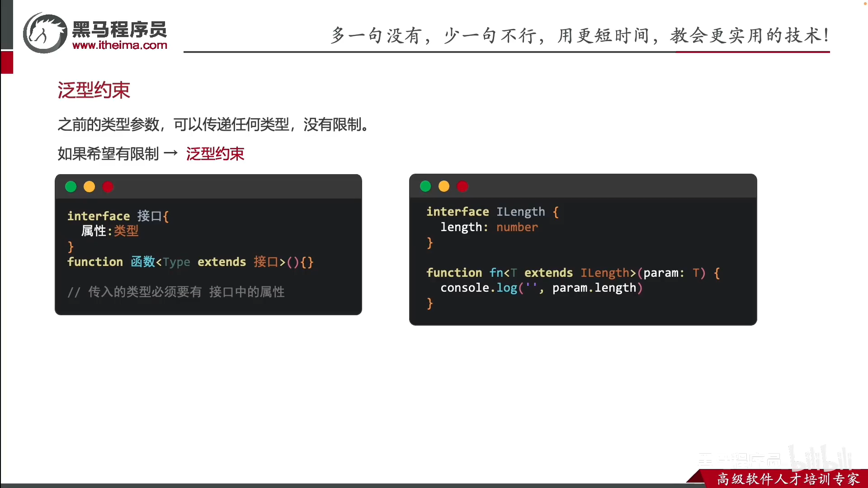The image size is (868, 488).
Task: Click the '属性:类型' code line
Action: (x=110, y=231)
